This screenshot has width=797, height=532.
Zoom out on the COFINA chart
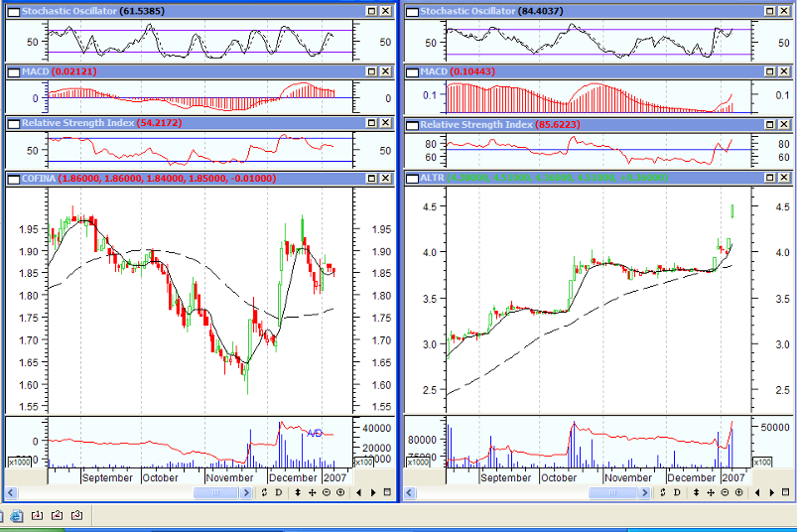point(327,492)
